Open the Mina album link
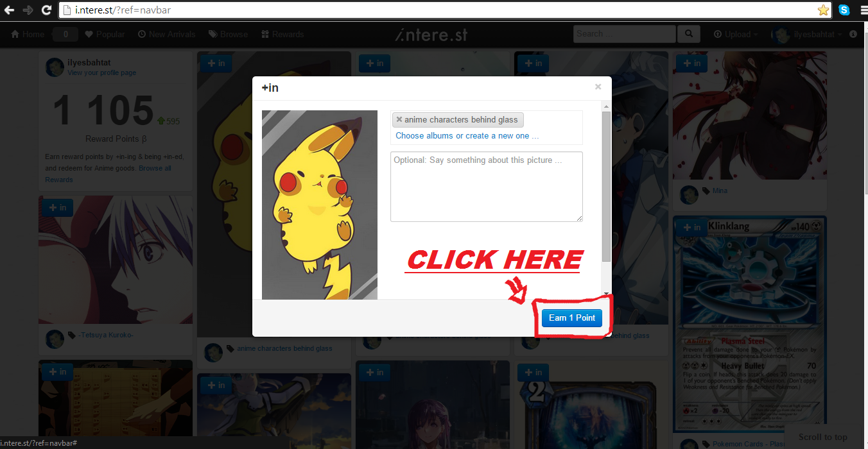868x449 pixels. (x=720, y=191)
